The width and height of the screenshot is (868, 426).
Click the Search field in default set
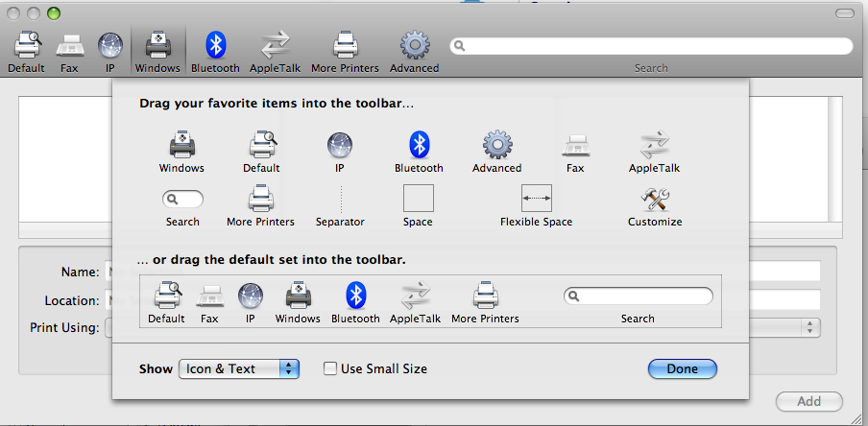point(639,296)
